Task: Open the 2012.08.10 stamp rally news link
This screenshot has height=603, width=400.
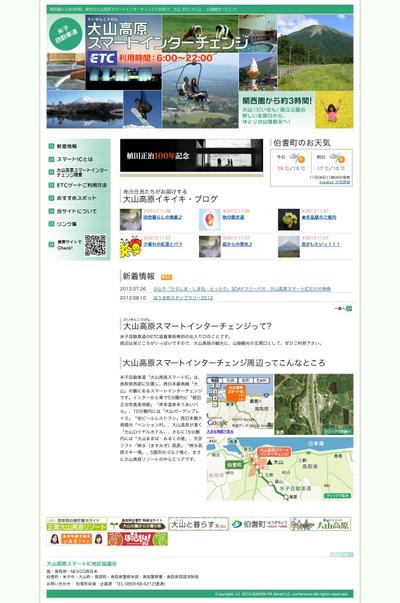Action: (x=183, y=298)
